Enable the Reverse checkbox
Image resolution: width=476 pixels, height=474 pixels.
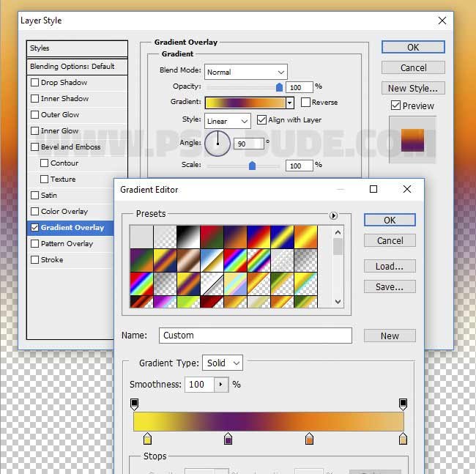[306, 103]
